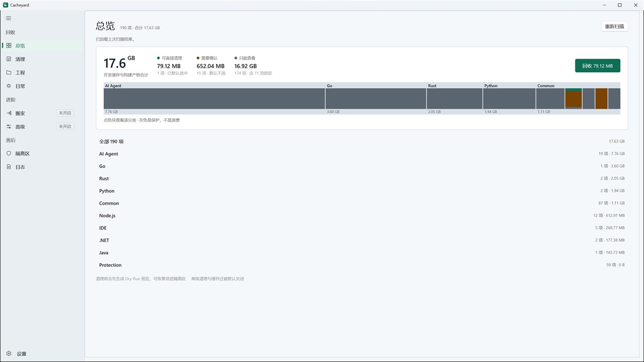The image size is (644, 362).
Task: Click the 17.6 GB total figure
Action: click(x=119, y=62)
